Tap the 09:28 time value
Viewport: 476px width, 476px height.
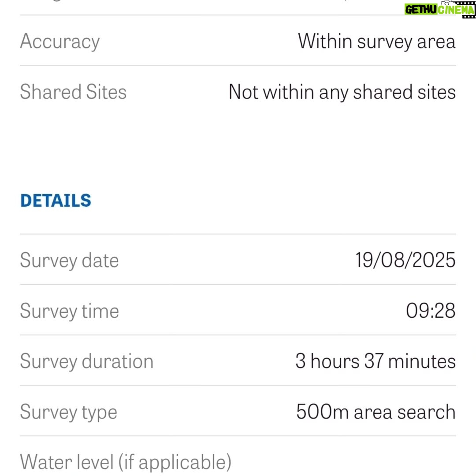tap(431, 311)
